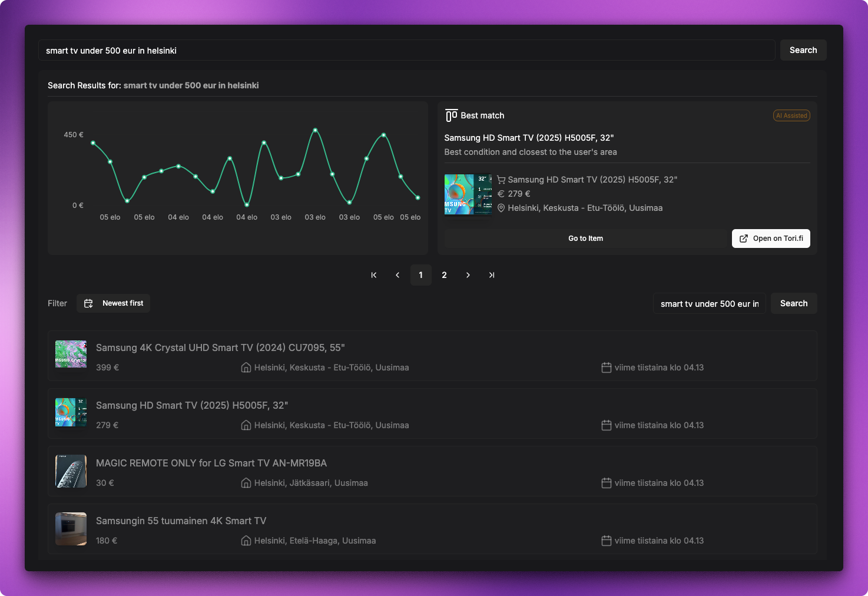This screenshot has width=868, height=596.
Task: Click the calendar icon in Samsung 4K Crystal row
Action: (x=607, y=367)
